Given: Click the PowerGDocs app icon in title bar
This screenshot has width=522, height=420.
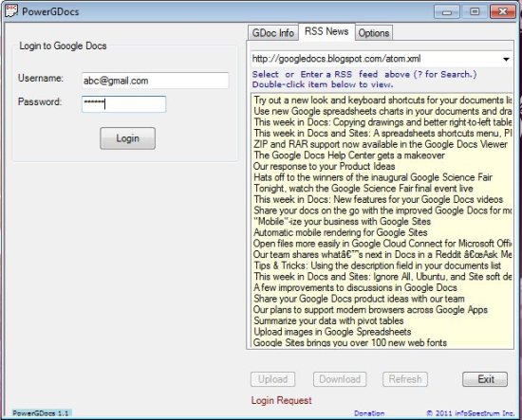Looking at the screenshot, I should click(x=10, y=11).
